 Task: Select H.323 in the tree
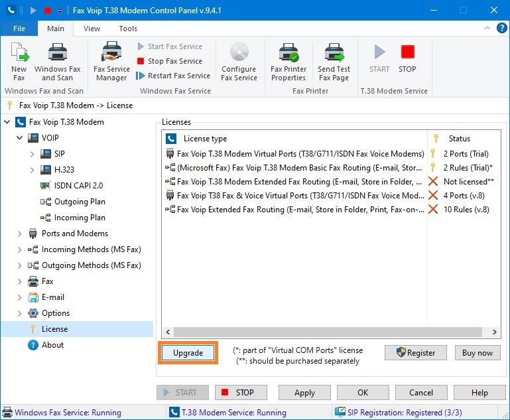click(64, 169)
